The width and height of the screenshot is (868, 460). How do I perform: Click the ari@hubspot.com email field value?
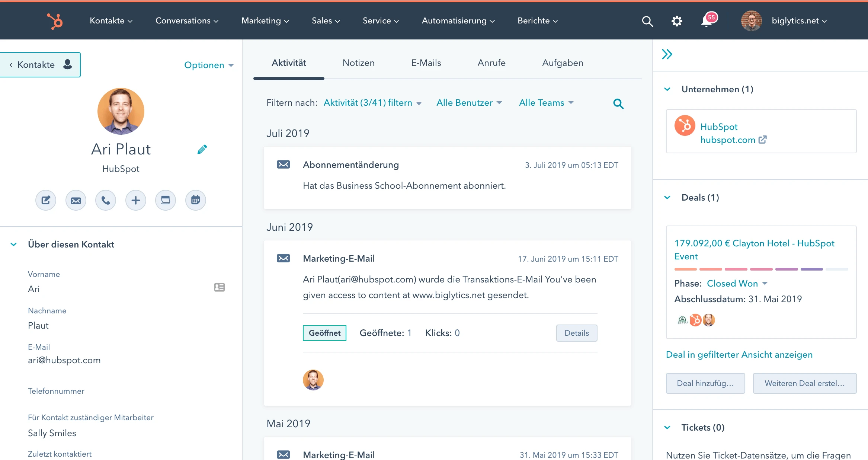[x=64, y=360]
